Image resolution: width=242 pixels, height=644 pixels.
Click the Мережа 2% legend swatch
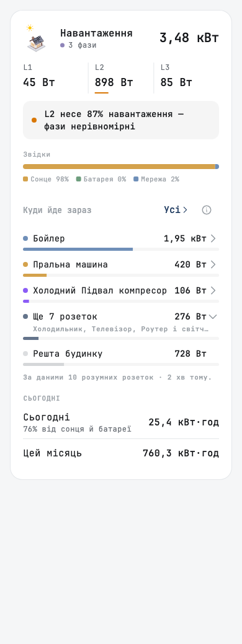(136, 179)
